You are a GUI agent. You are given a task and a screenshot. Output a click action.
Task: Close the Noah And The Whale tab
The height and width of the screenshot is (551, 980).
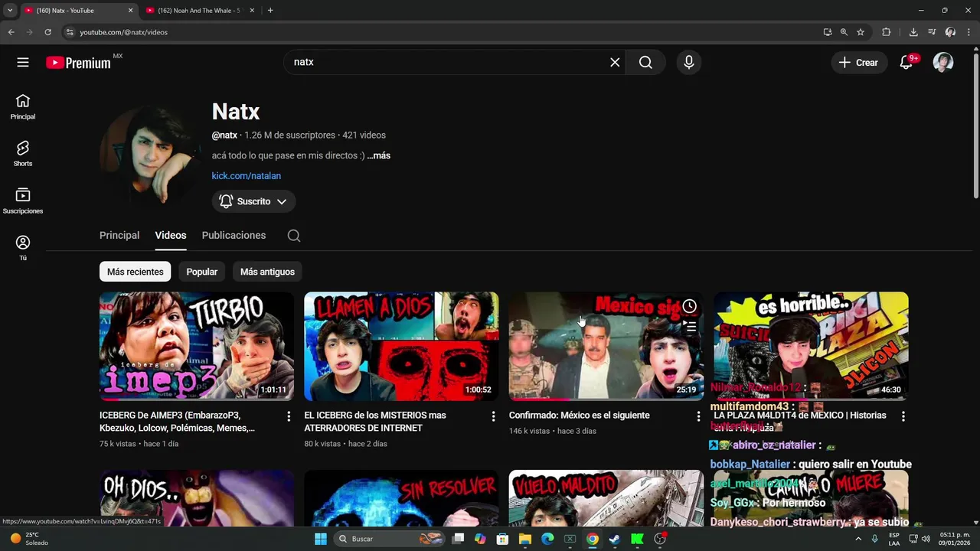tap(252, 11)
